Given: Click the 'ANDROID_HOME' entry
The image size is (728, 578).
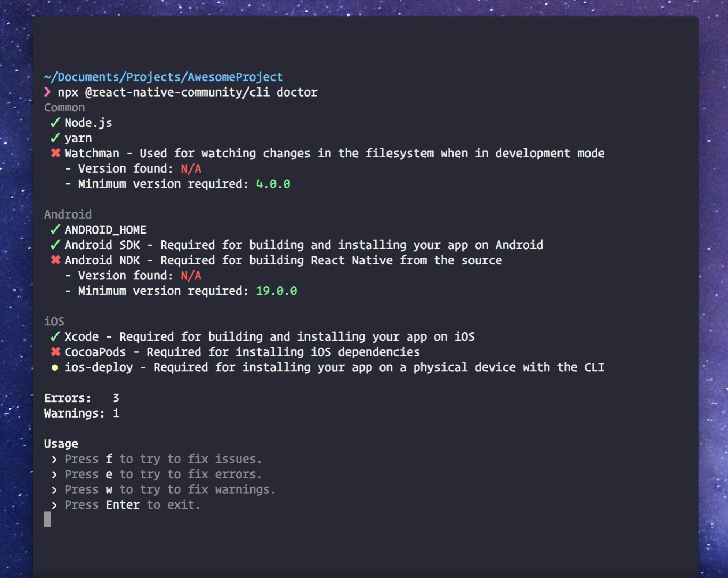Looking at the screenshot, I should tap(106, 230).
